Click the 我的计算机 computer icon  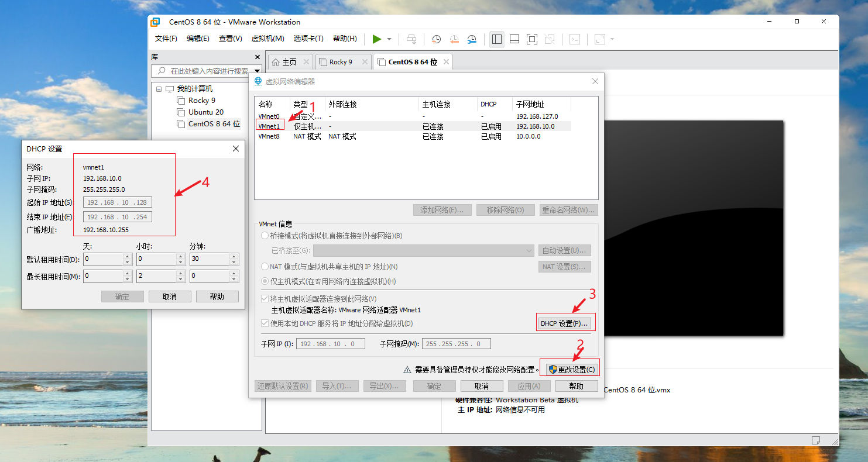coord(170,89)
